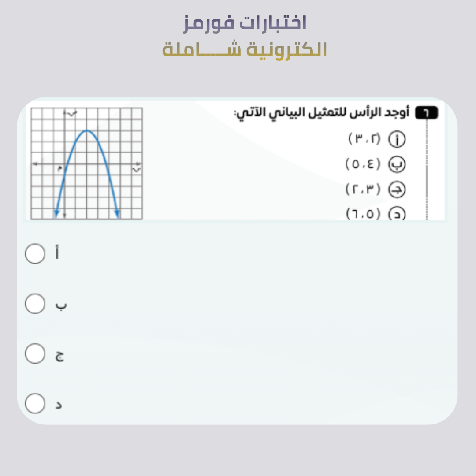The width and height of the screenshot is (476, 476).
Task: Click the black question number ٦ badge
Action: point(426,113)
